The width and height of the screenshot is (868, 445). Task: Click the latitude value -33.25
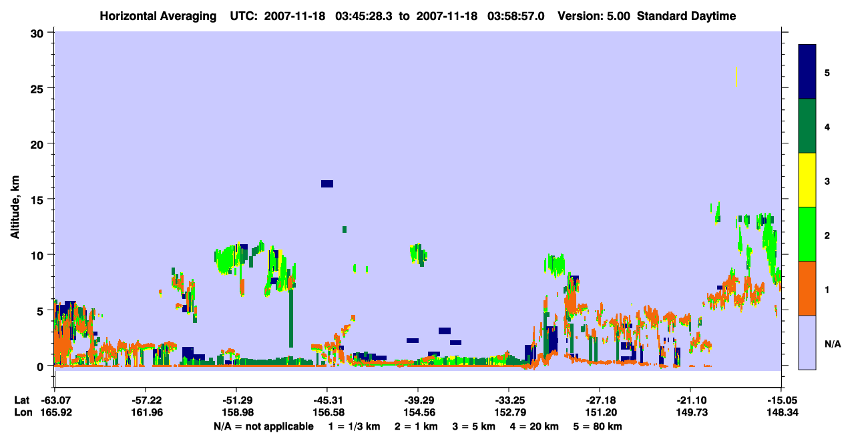click(509, 400)
